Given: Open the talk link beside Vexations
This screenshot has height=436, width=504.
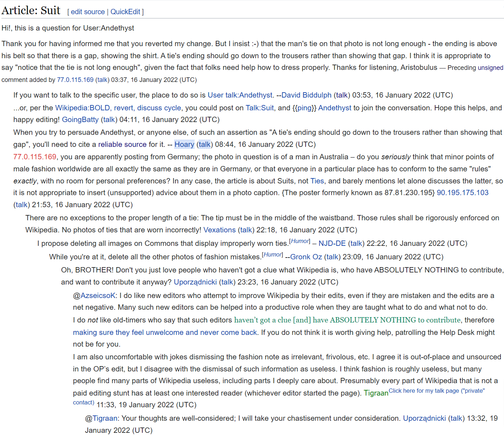Looking at the screenshot, I should (x=246, y=230).
